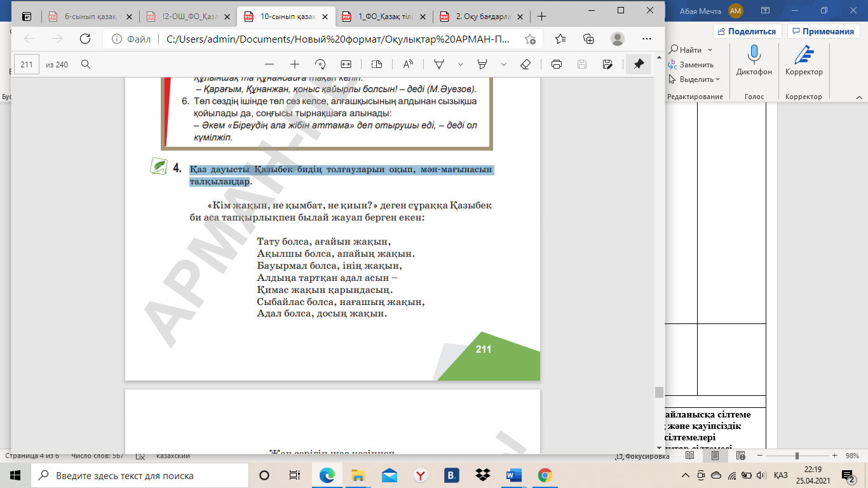Switch to the 2. Оқу бағдарлама tab

click(481, 17)
